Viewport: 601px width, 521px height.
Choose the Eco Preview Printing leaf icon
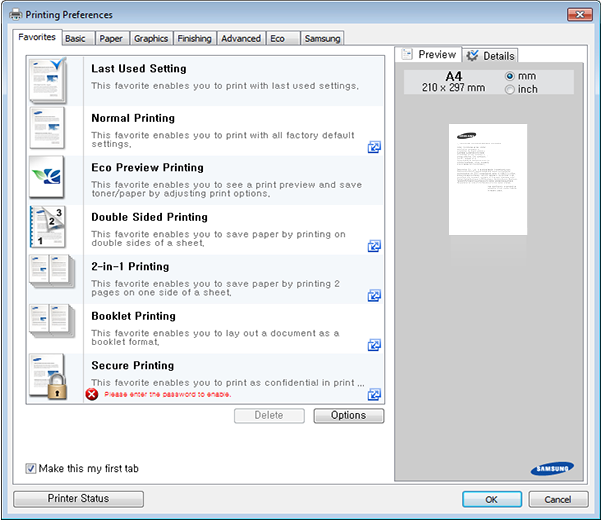pos(47,177)
